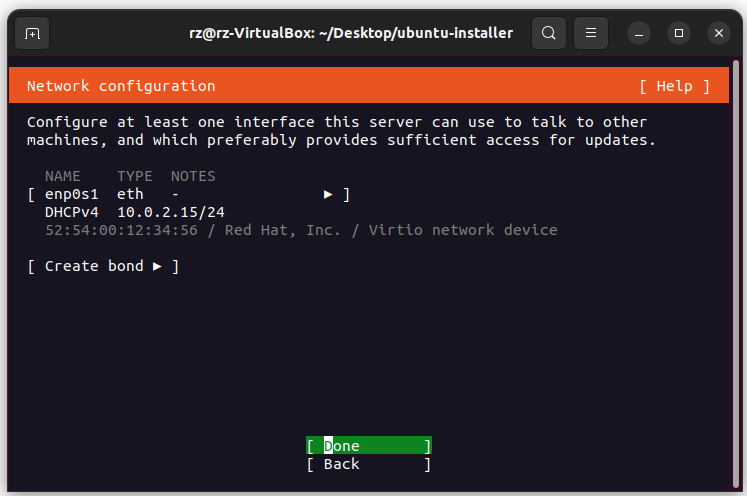
Task: Open a new terminal tab
Action: coord(32,33)
